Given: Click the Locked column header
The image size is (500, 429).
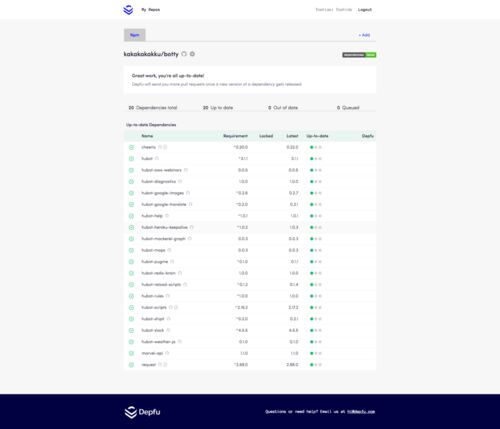Looking at the screenshot, I should [266, 136].
